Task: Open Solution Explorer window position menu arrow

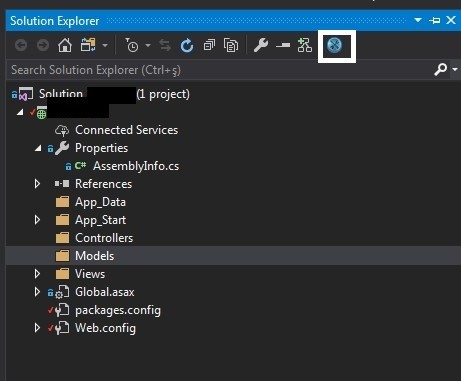Action: coord(418,21)
